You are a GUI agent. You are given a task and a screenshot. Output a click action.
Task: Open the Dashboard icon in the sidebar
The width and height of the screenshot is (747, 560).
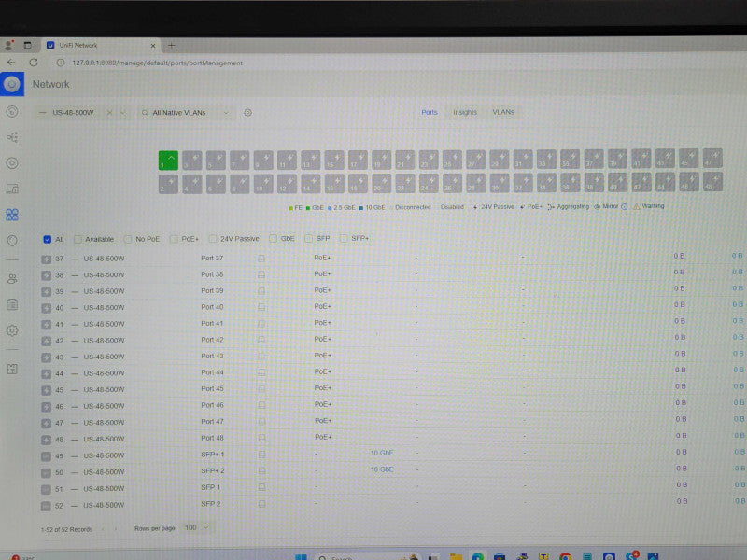coord(12,111)
